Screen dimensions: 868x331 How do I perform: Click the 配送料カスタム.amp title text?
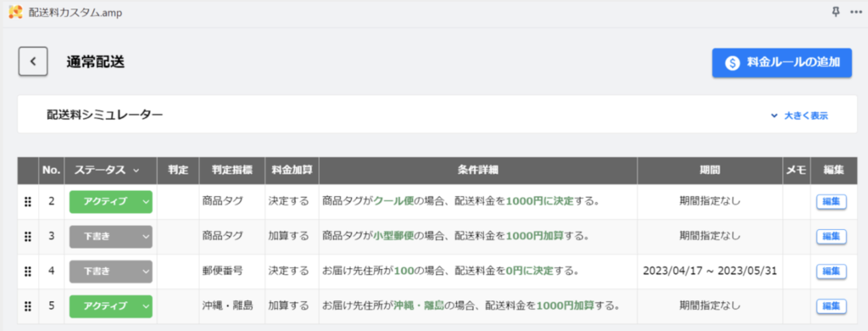(x=75, y=12)
